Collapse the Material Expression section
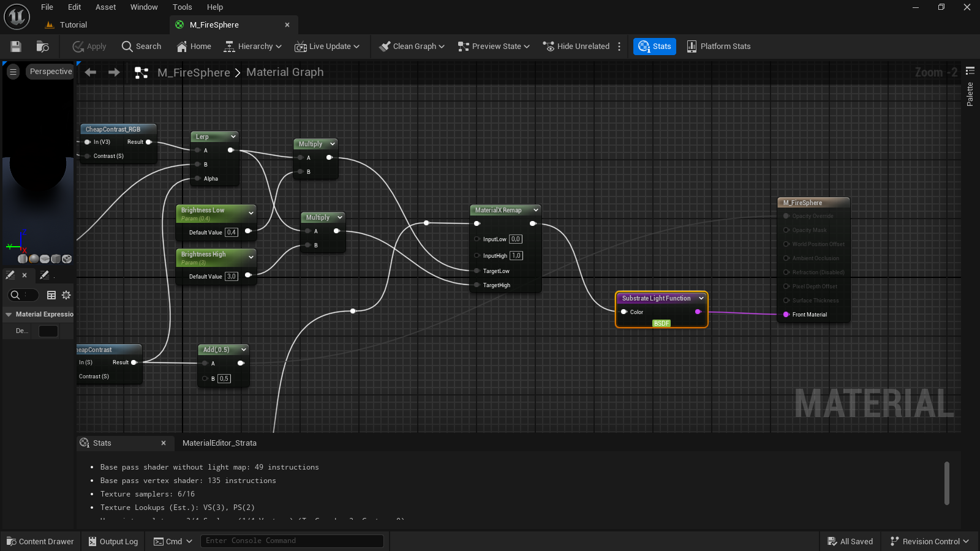The image size is (980, 551). [9, 314]
